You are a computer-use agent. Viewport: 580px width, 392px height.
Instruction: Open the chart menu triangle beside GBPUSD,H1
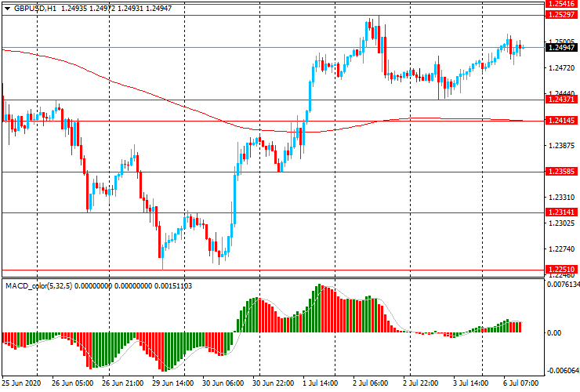(x=7, y=9)
